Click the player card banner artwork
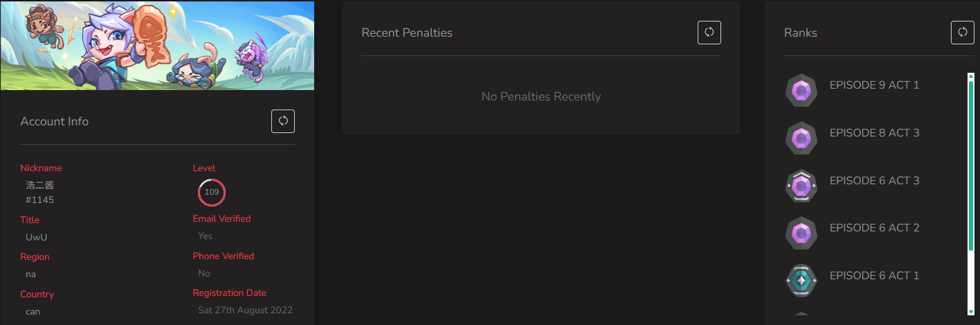 tap(157, 45)
